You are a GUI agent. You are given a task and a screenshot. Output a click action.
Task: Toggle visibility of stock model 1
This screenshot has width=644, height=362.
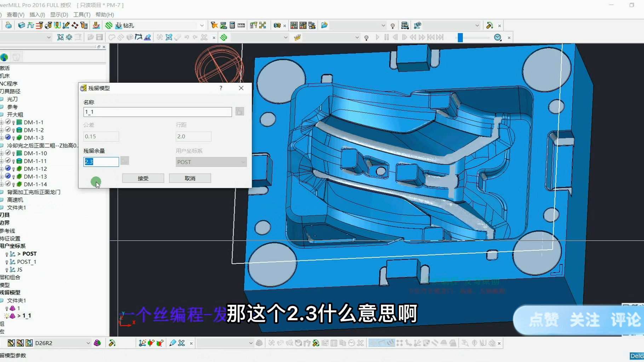click(7, 308)
